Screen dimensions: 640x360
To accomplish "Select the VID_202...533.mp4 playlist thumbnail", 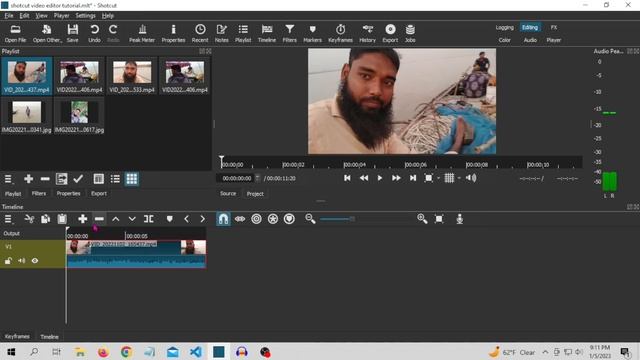I will click(132, 76).
